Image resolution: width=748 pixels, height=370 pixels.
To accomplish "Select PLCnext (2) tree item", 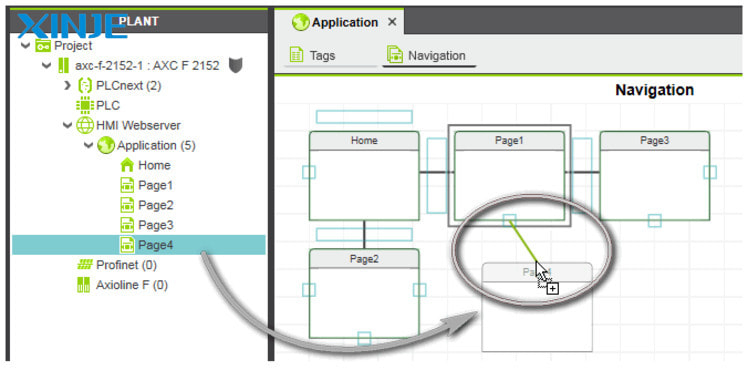I will pos(128,86).
